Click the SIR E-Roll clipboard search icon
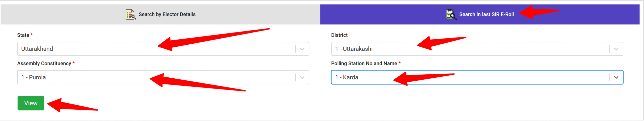 [451, 14]
